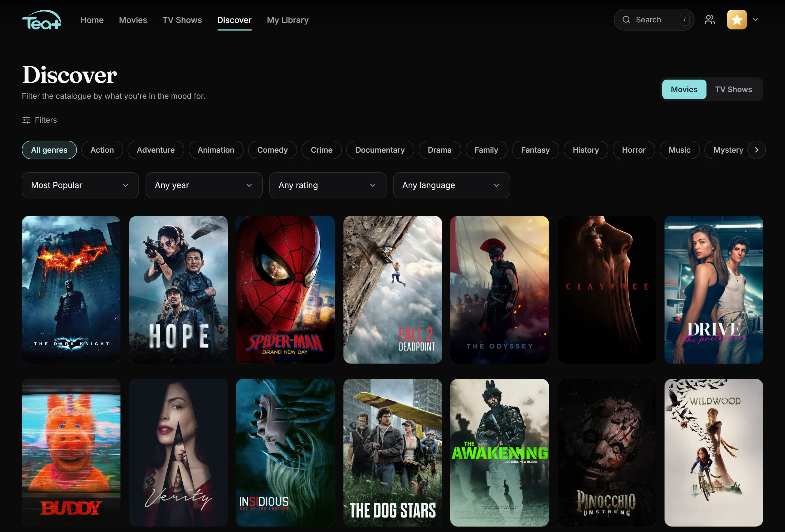Screen dimensions: 785x532
Task: Open the Most Popular sort dropdown
Action: (x=80, y=185)
